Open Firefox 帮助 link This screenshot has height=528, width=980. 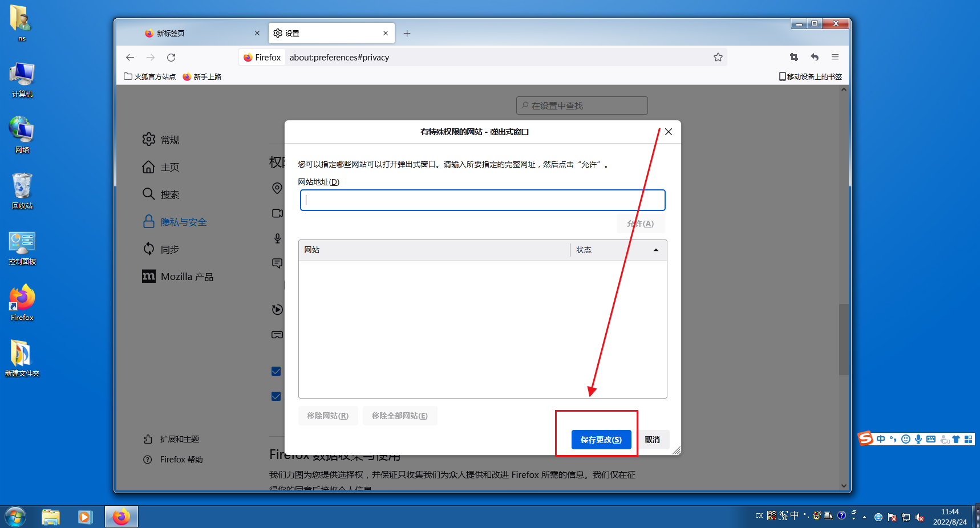click(x=173, y=460)
